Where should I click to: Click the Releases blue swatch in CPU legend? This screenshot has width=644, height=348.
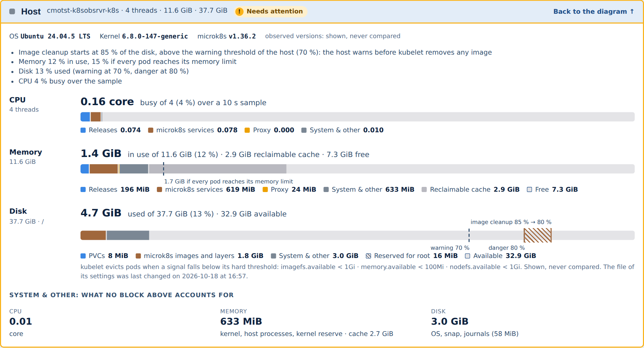tap(83, 130)
